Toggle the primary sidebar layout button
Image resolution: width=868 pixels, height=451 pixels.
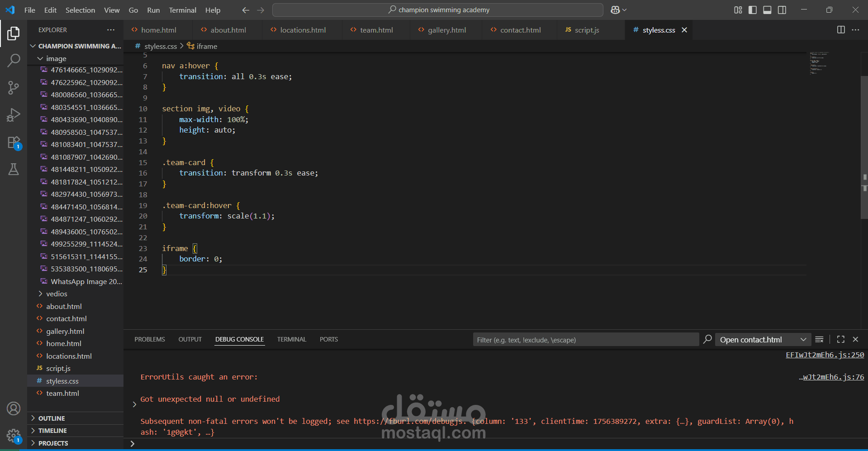coord(753,10)
